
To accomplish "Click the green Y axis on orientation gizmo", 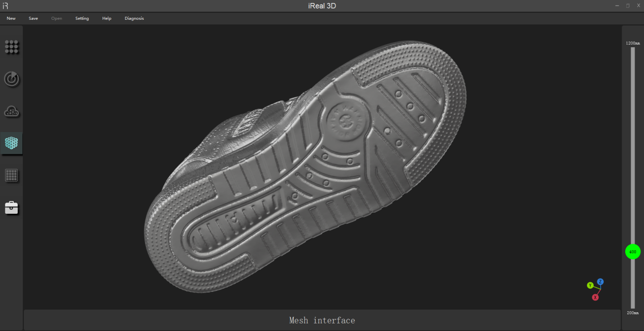I will pos(590,285).
